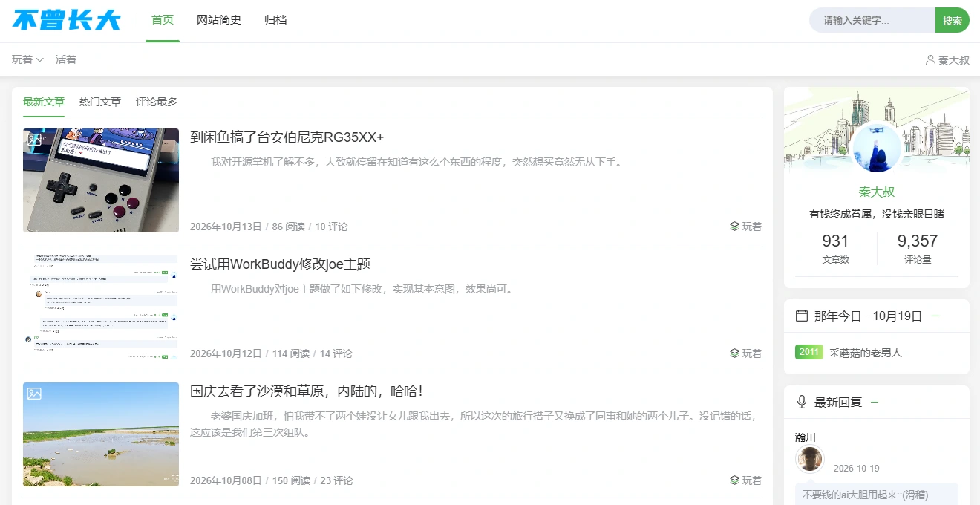Click the 23 评论 count
This screenshot has height=505, width=980.
point(336,480)
